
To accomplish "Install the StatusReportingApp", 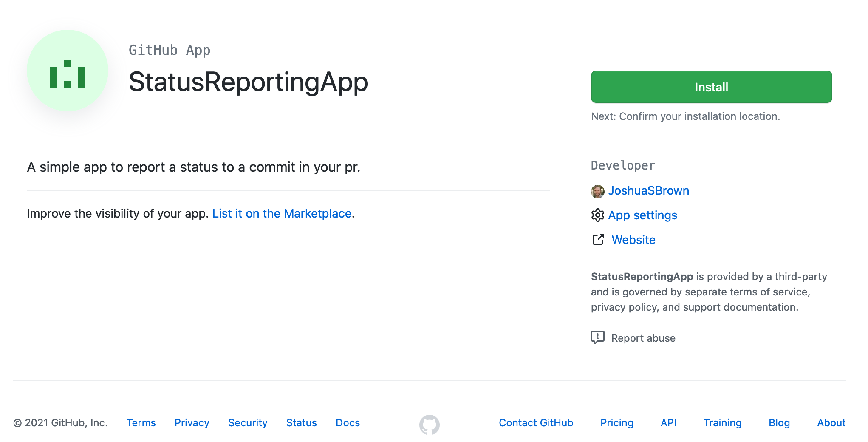I will coord(712,87).
